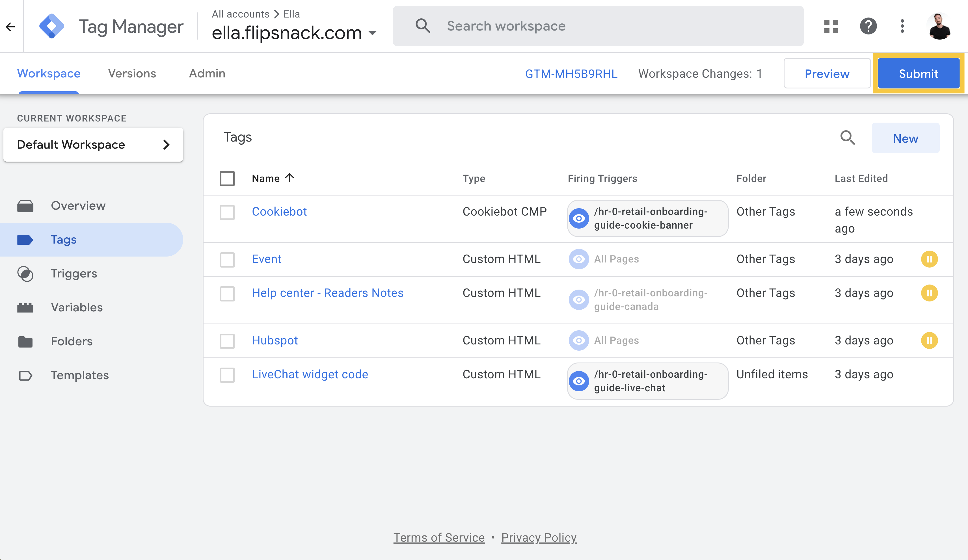Sort by Name column arrow
The width and height of the screenshot is (968, 560).
[x=289, y=178]
